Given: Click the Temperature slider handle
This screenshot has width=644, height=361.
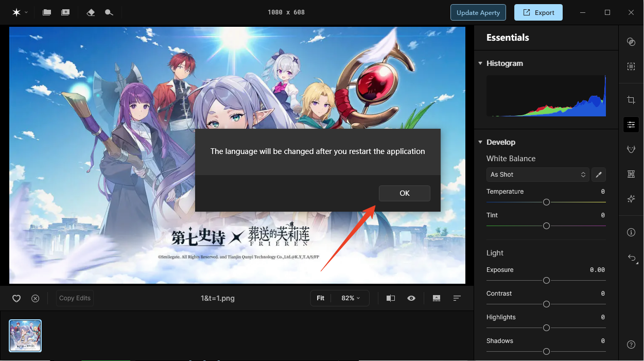Looking at the screenshot, I should pos(546,202).
